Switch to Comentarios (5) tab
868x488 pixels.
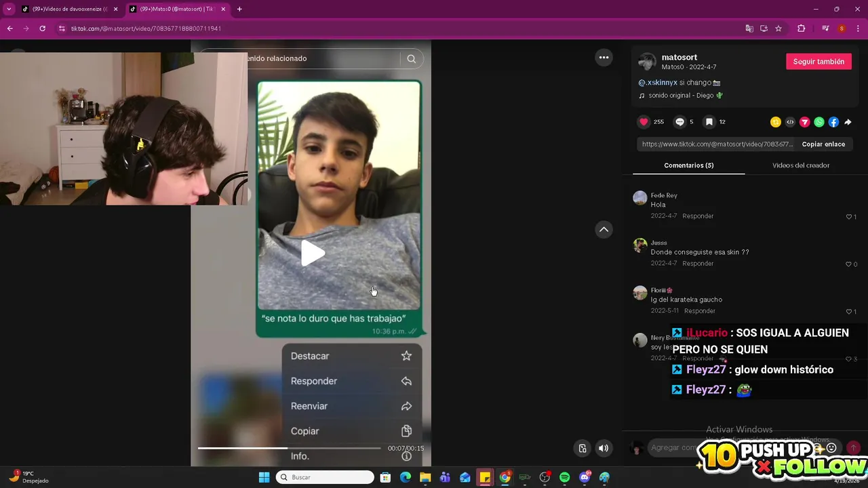pos(688,165)
